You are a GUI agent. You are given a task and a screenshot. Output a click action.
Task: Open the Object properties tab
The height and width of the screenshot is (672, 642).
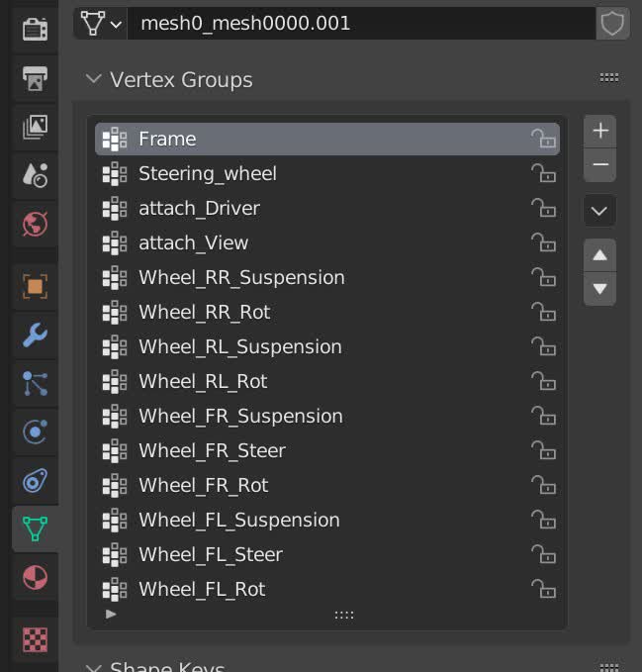pos(35,286)
